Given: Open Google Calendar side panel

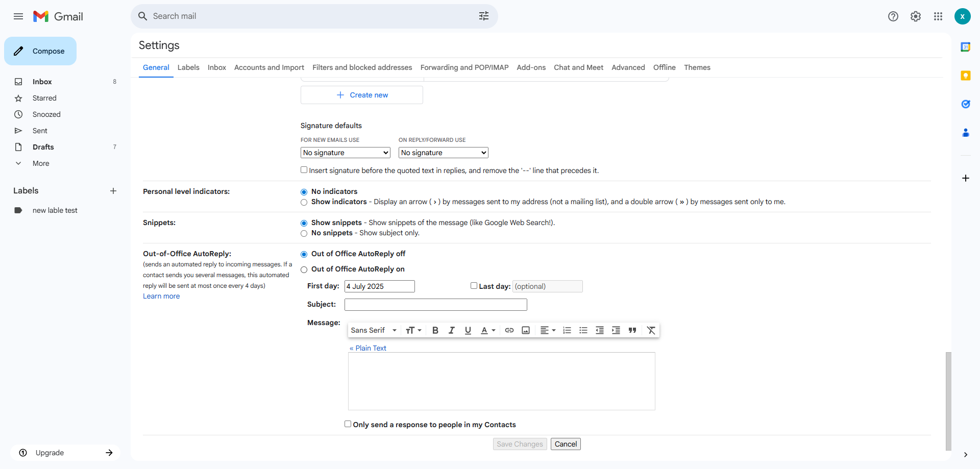Looking at the screenshot, I should point(966,47).
